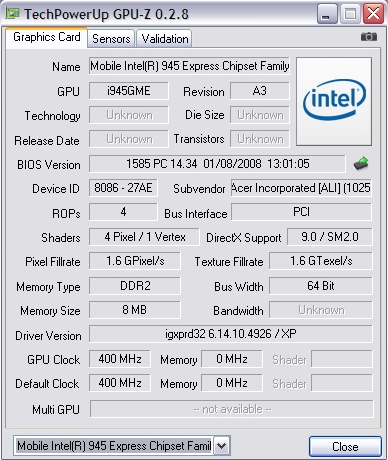
Task: Click the 'Pixel Fillrate' label text
Action: tap(53, 262)
